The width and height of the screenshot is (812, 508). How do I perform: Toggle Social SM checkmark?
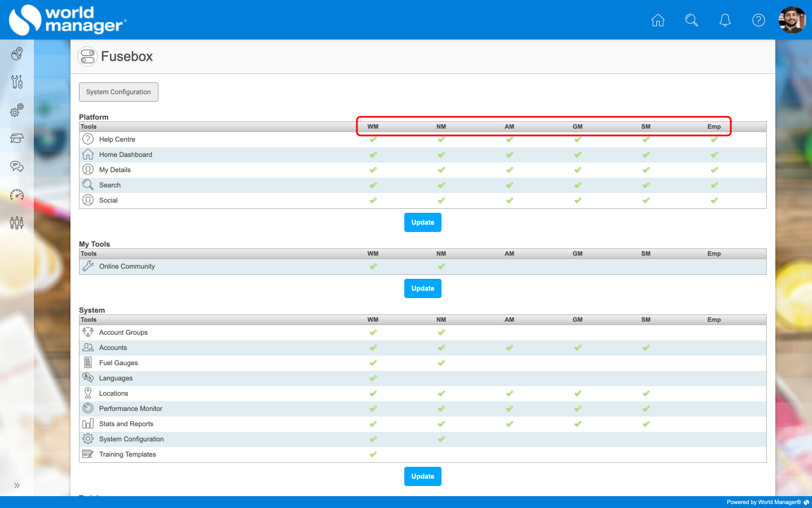[646, 200]
